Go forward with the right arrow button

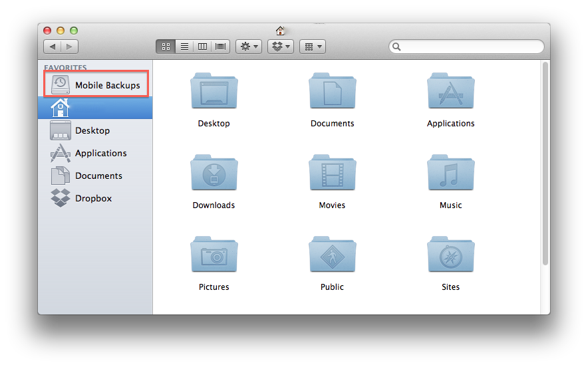tap(69, 47)
